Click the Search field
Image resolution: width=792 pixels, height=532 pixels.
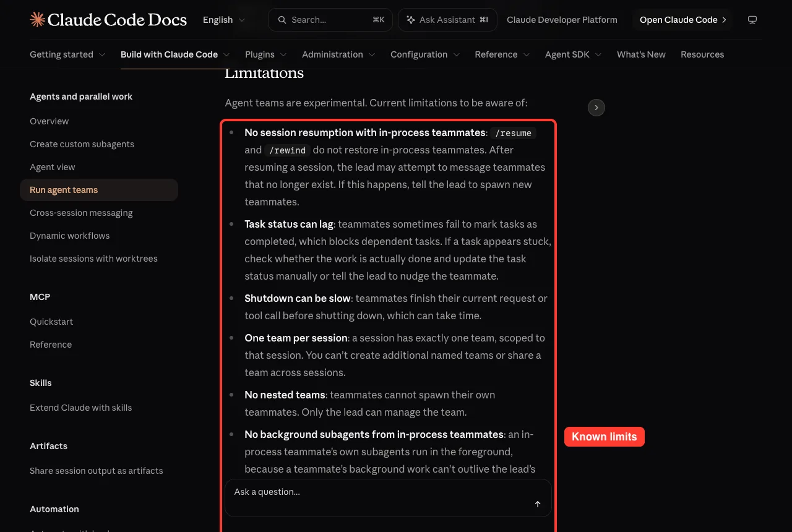tap(331, 20)
